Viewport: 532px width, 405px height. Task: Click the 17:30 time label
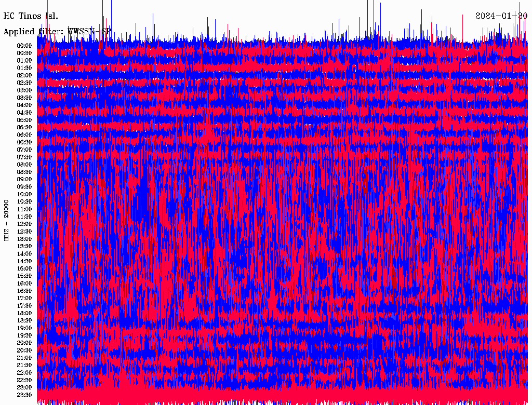[x=24, y=306]
